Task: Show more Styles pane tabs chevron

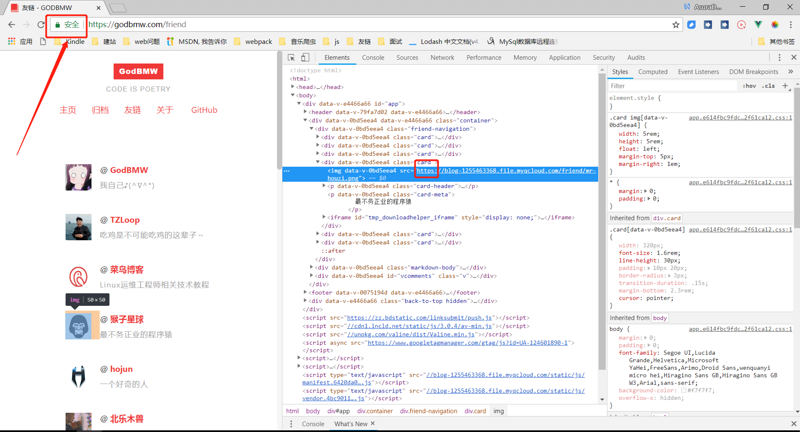Action: [x=791, y=72]
